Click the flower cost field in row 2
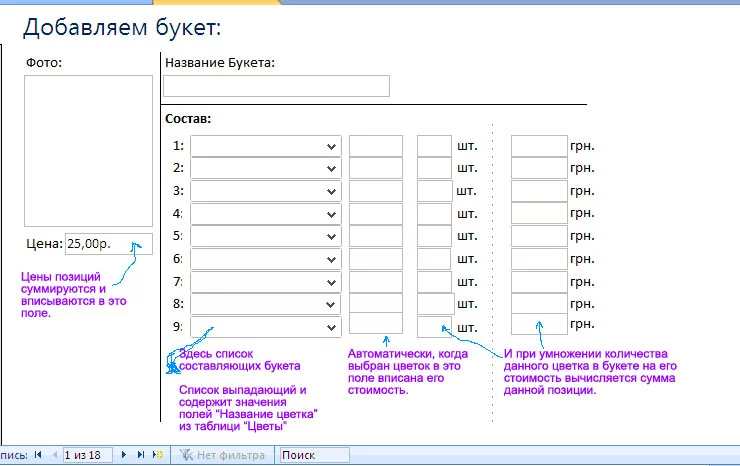The height and width of the screenshot is (466, 740). [x=376, y=168]
